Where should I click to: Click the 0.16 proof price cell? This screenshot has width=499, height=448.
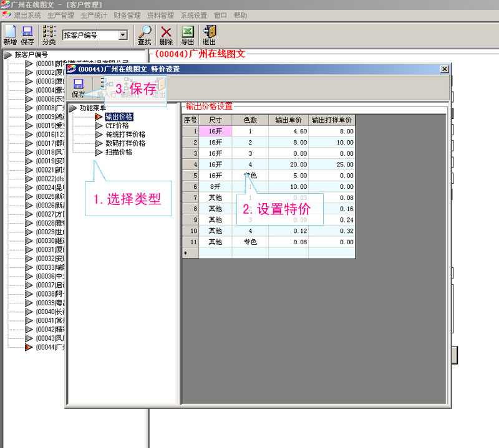(332, 209)
